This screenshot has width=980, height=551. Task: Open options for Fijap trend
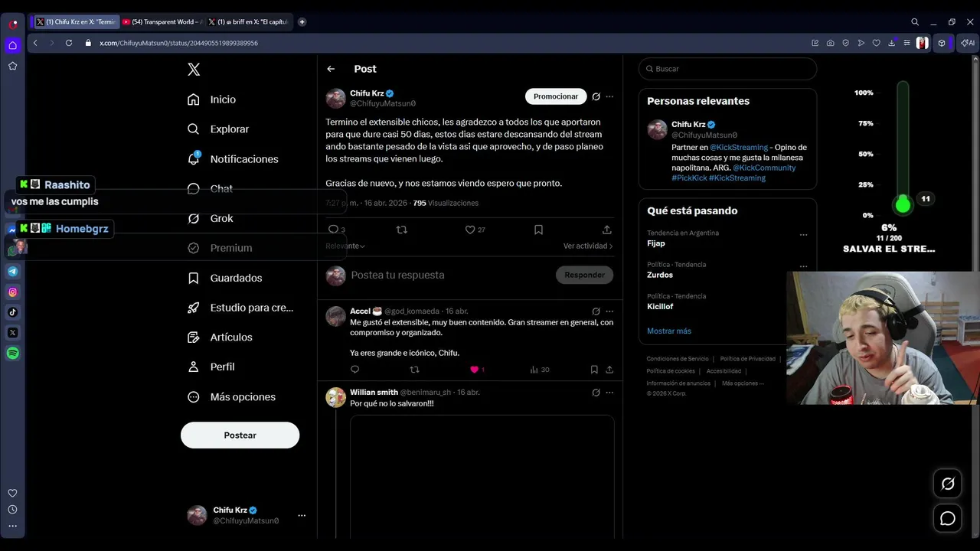point(803,235)
